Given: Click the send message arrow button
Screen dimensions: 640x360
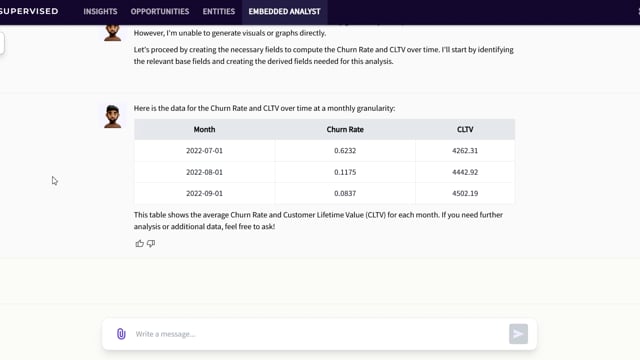Looking at the screenshot, I should click(518, 334).
